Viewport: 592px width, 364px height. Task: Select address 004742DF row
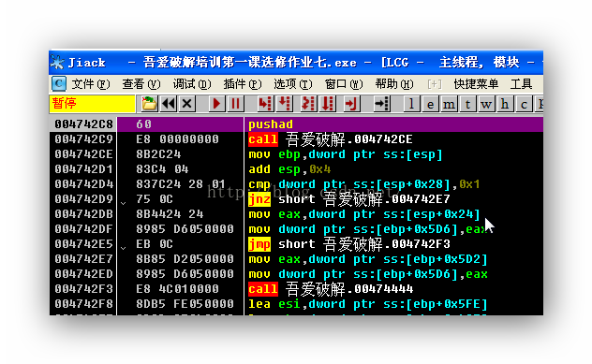tap(296, 229)
